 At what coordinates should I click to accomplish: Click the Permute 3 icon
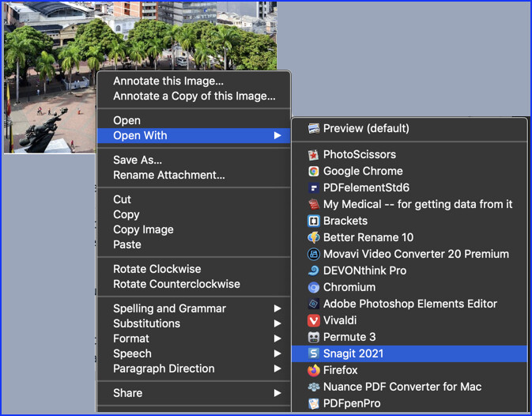314,337
